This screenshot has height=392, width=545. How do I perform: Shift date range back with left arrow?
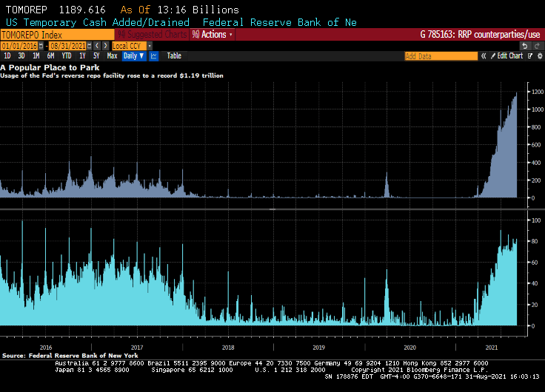96,46
